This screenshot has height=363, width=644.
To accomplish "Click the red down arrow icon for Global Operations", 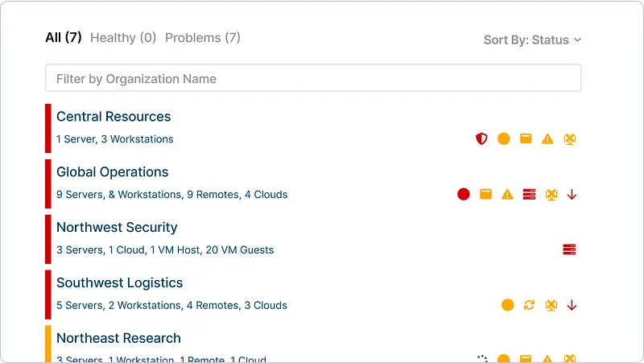I will (x=572, y=194).
